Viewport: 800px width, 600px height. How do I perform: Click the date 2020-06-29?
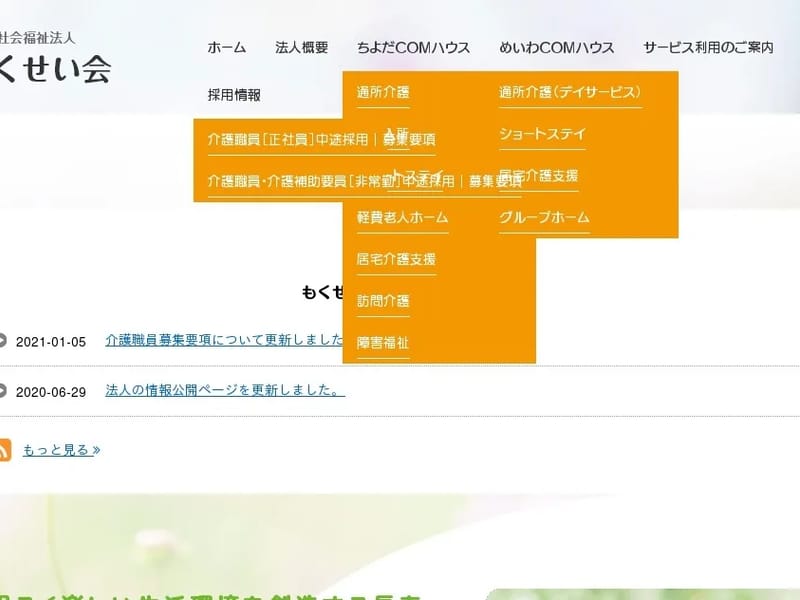point(51,392)
